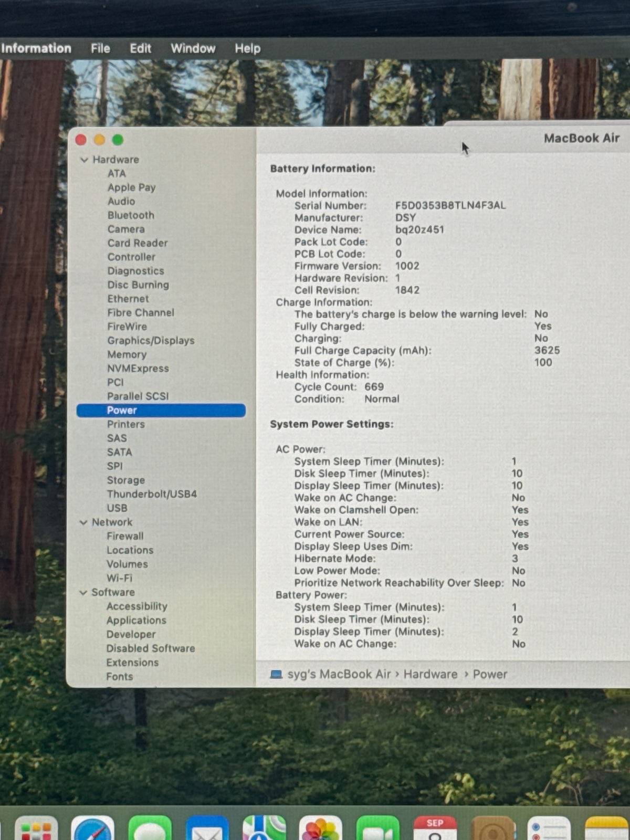Open the yellow Notes app in the Dock
Image resolution: width=630 pixels, height=840 pixels.
click(x=607, y=828)
